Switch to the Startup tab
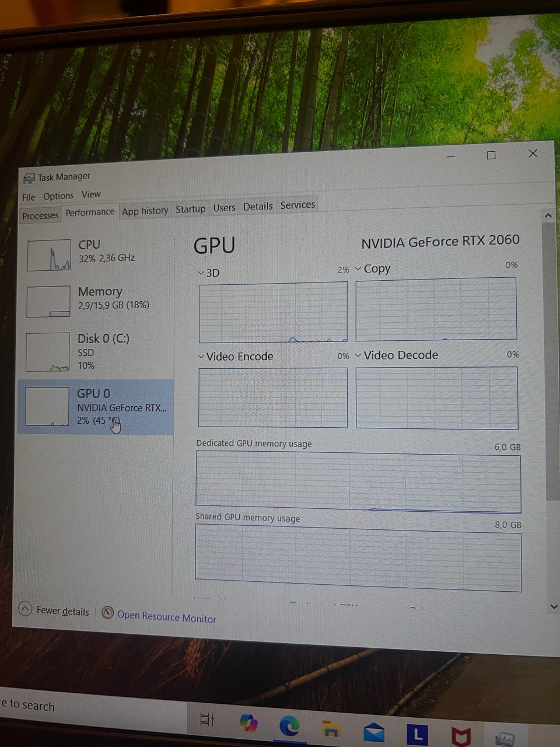 [x=191, y=209]
